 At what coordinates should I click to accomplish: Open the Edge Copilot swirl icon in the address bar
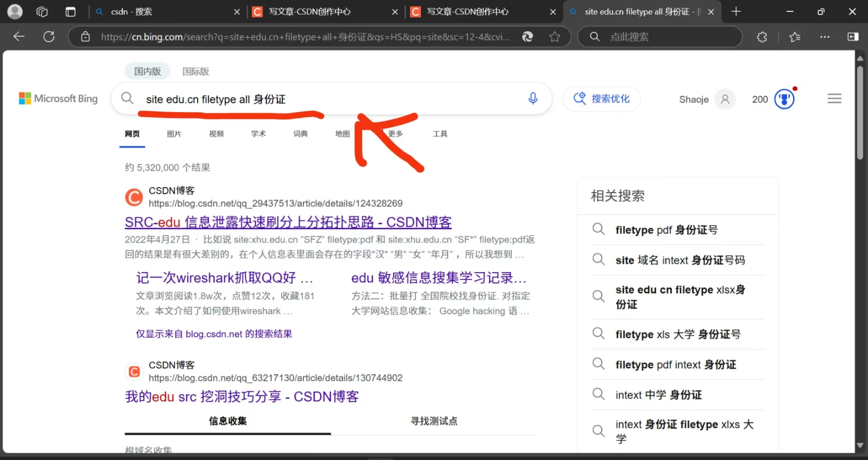528,37
